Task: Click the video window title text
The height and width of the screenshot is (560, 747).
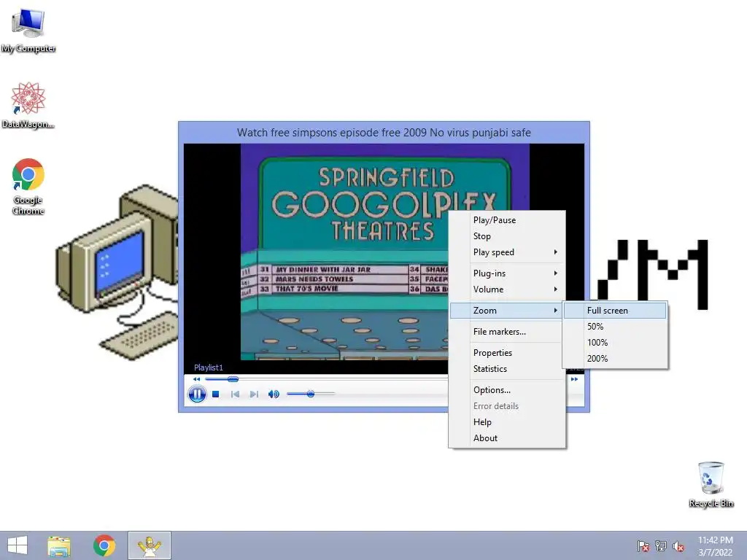Action: (x=384, y=133)
